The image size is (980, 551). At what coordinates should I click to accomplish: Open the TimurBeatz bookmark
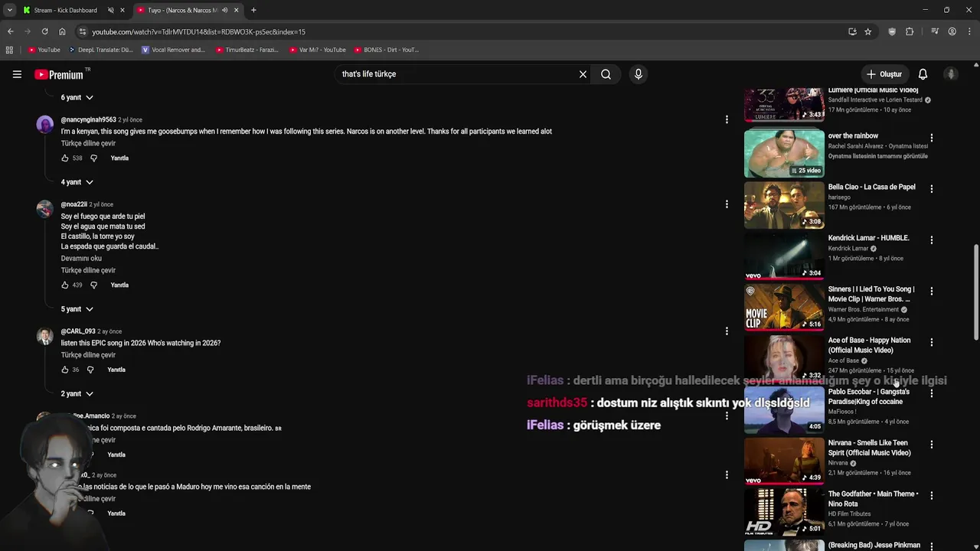(247, 50)
